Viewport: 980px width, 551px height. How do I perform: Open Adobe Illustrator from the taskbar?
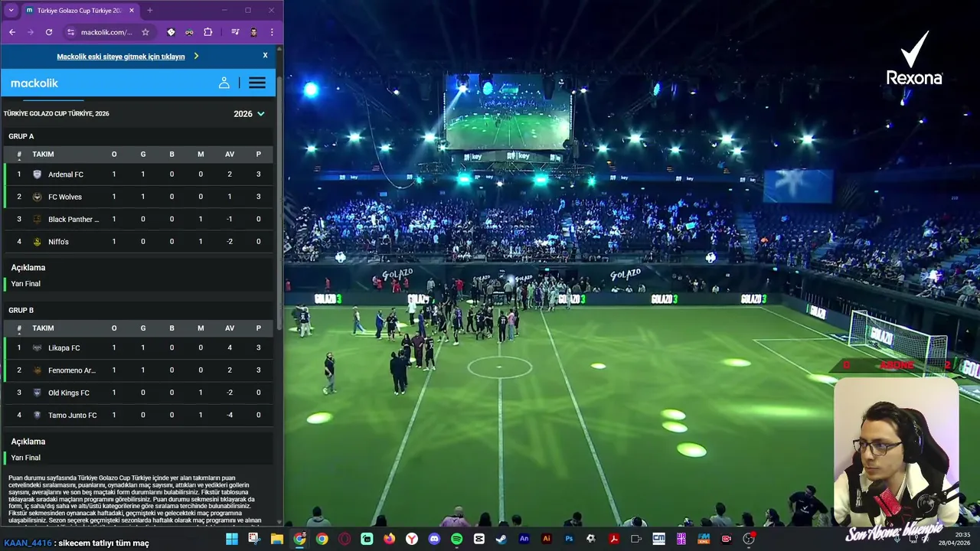(547, 539)
